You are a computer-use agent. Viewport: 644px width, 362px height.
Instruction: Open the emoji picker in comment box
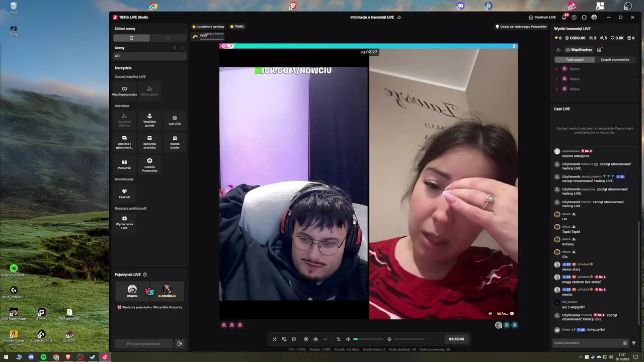[x=625, y=343]
